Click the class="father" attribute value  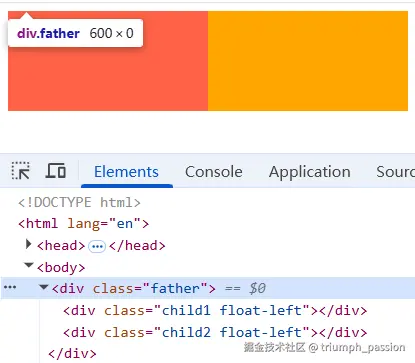175,288
